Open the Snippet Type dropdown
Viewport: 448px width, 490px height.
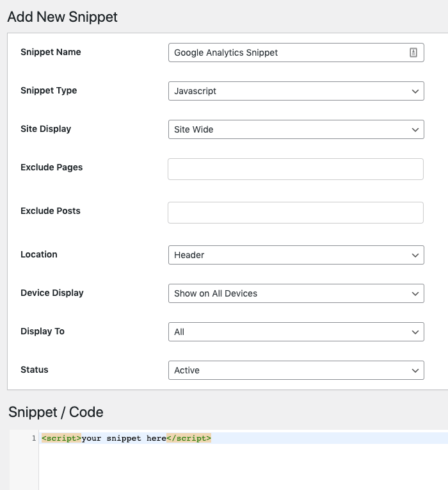tap(296, 91)
